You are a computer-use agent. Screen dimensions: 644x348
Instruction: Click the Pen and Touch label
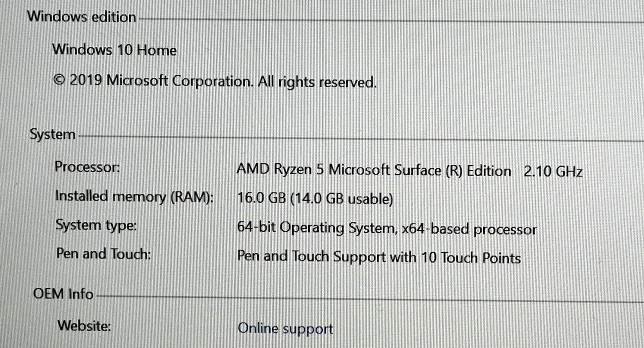[103, 254]
